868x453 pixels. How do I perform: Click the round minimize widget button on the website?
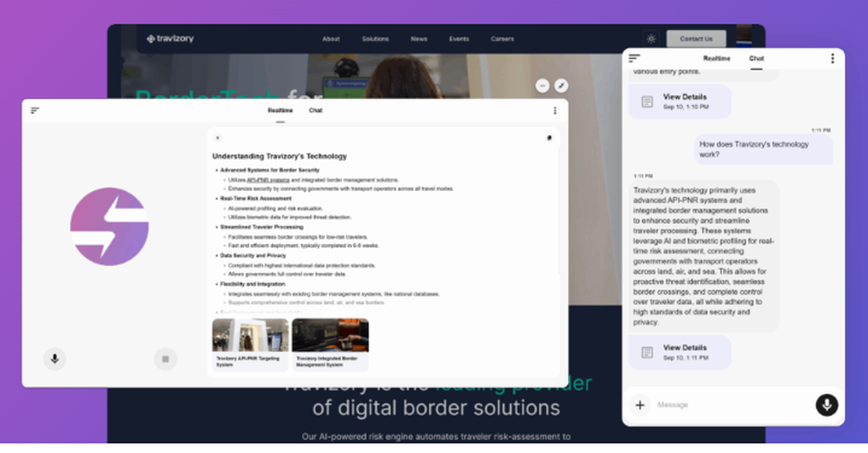tap(542, 86)
